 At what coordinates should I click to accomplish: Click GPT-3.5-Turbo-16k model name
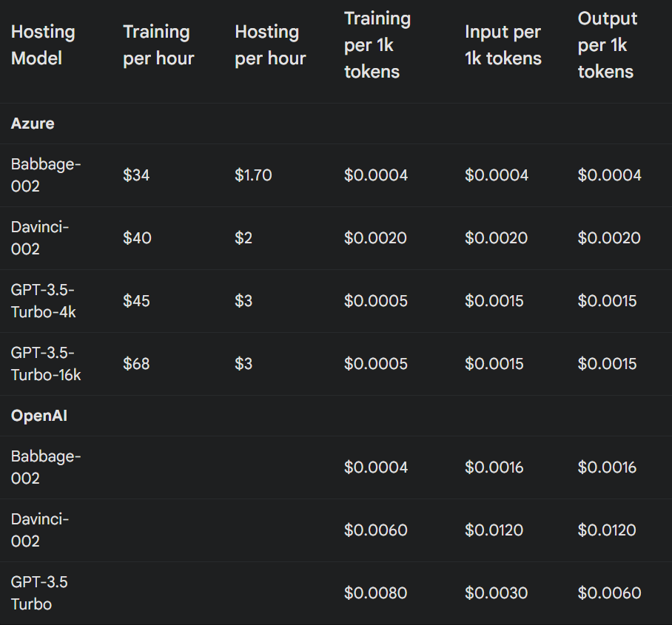[x=46, y=364]
